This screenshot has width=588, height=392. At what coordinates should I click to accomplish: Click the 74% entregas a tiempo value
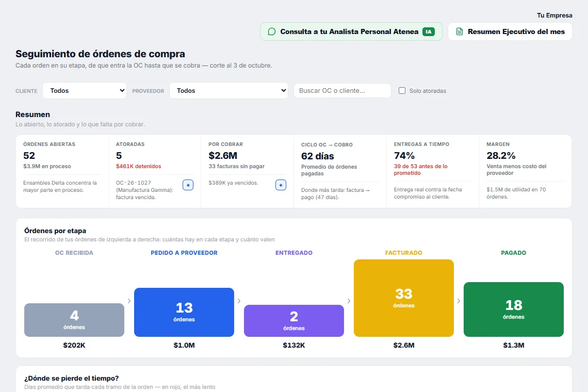pos(404,156)
